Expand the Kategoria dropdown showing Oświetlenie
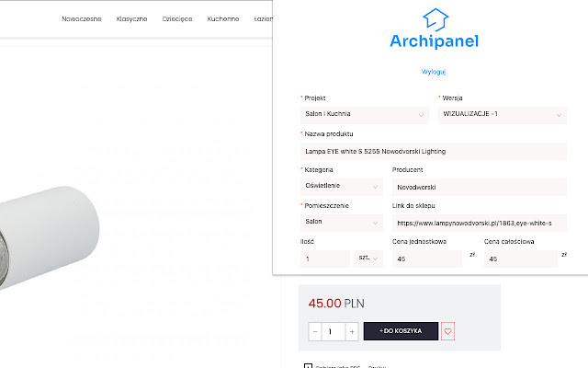Image resolution: width=588 pixels, height=368 pixels. click(x=342, y=187)
